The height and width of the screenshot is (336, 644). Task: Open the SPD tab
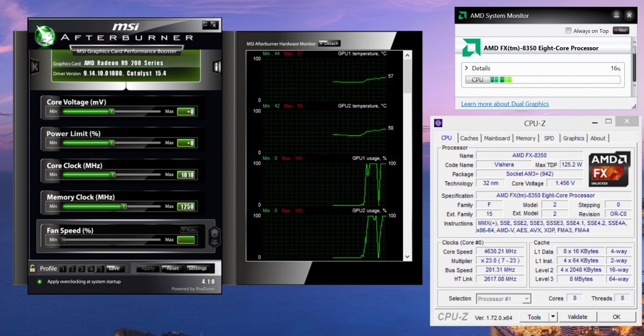[x=549, y=138]
